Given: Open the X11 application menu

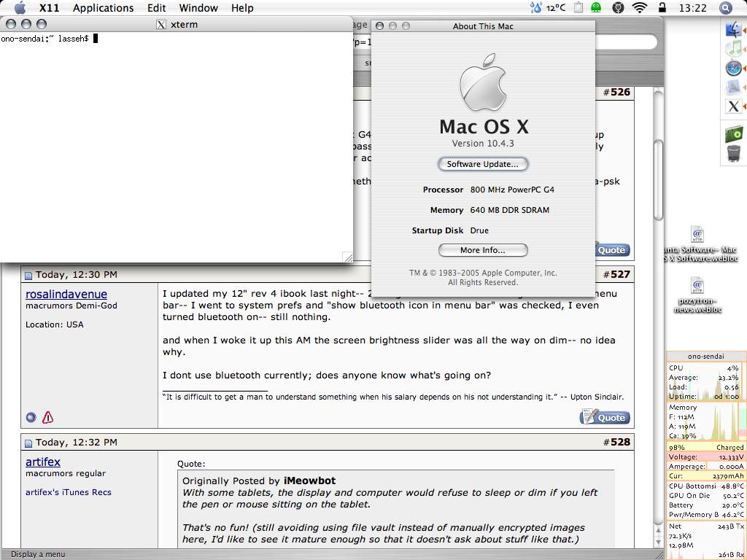Looking at the screenshot, I should coord(49,7).
